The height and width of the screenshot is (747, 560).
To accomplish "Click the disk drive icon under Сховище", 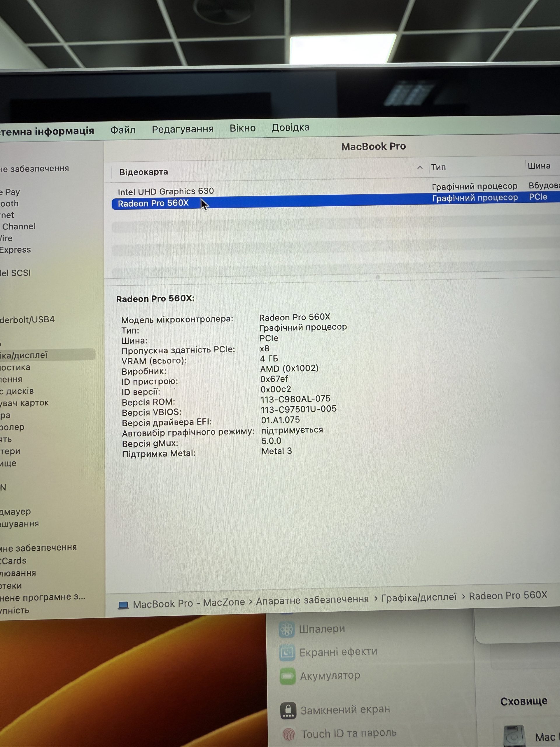I will tap(515, 736).
